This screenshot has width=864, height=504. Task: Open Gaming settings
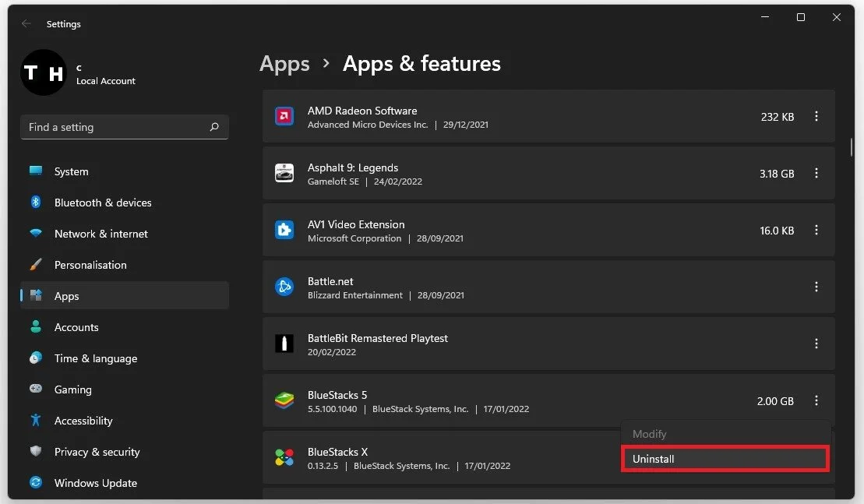tap(125, 389)
